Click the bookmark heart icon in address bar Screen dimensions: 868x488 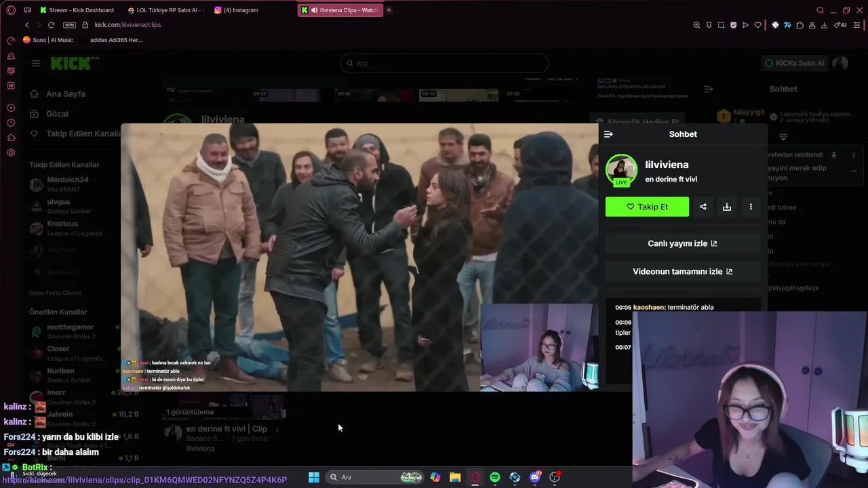coord(758,25)
